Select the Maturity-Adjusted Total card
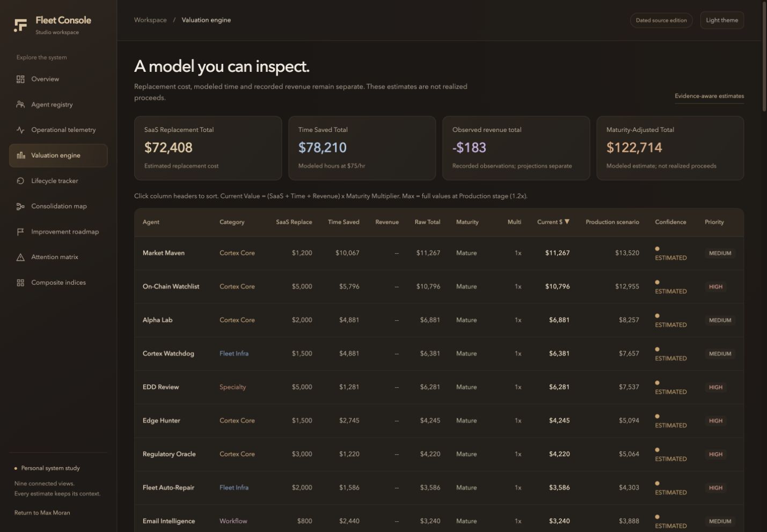Image resolution: width=767 pixels, height=532 pixels. point(670,148)
